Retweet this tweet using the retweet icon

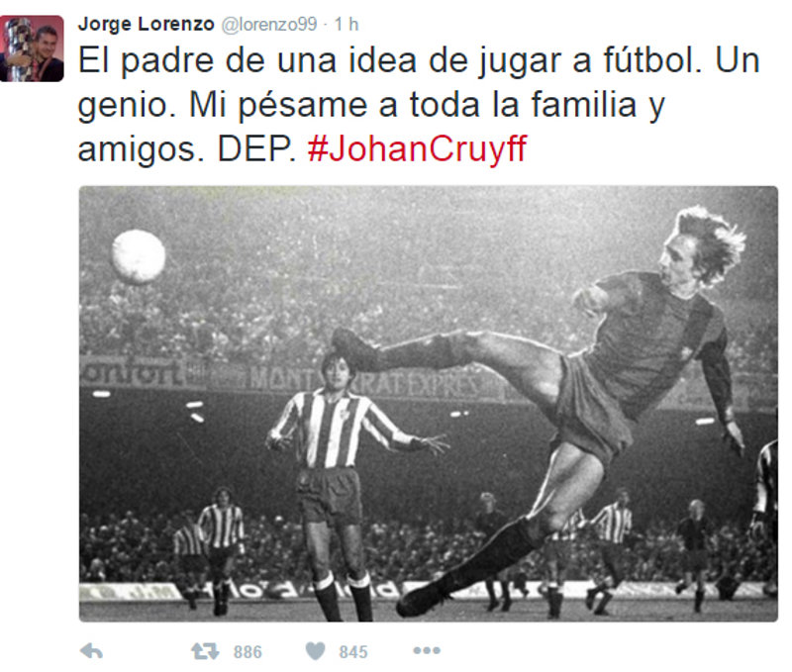[x=205, y=651]
